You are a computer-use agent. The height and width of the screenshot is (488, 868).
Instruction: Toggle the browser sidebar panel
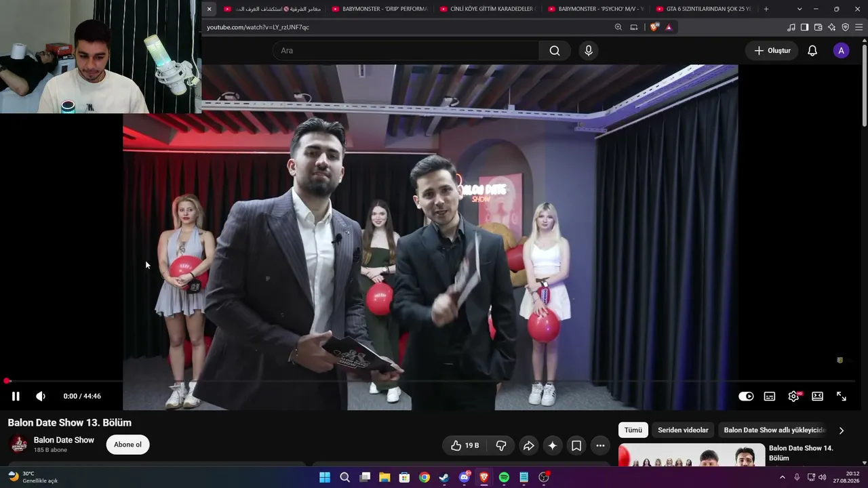(x=804, y=27)
